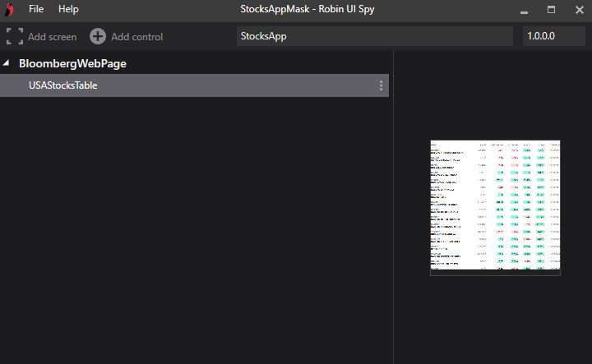The image size is (592, 364).
Task: Click the stocks table preview thumbnail
Action: [495, 207]
